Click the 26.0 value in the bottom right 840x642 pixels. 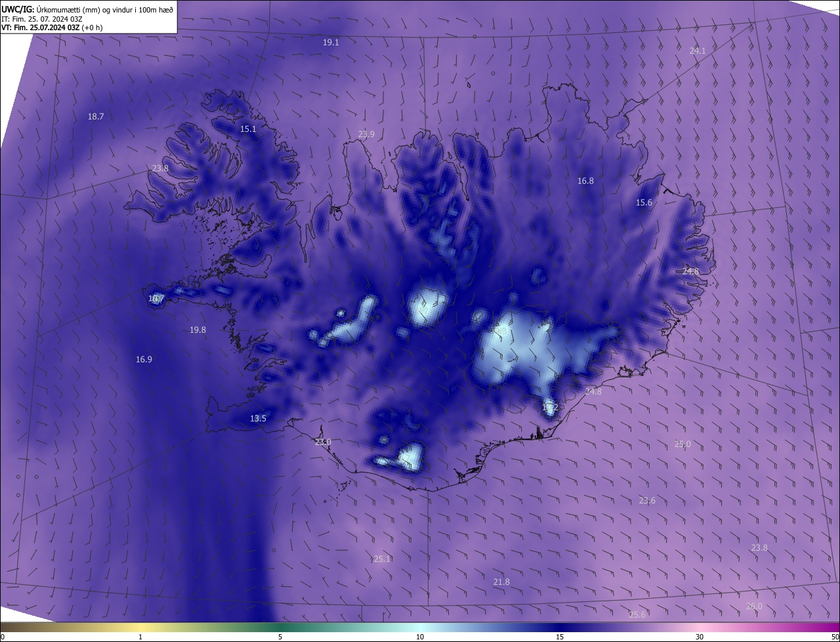click(x=754, y=607)
